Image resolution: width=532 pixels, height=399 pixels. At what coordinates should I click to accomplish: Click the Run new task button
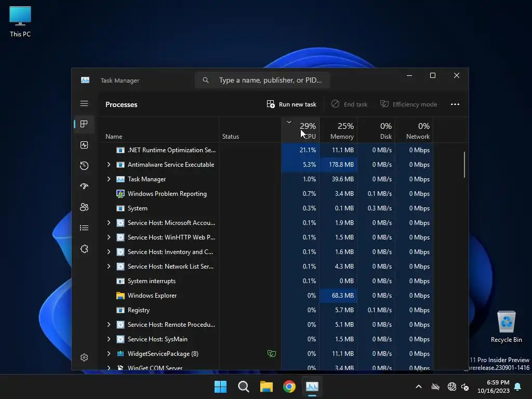(291, 104)
